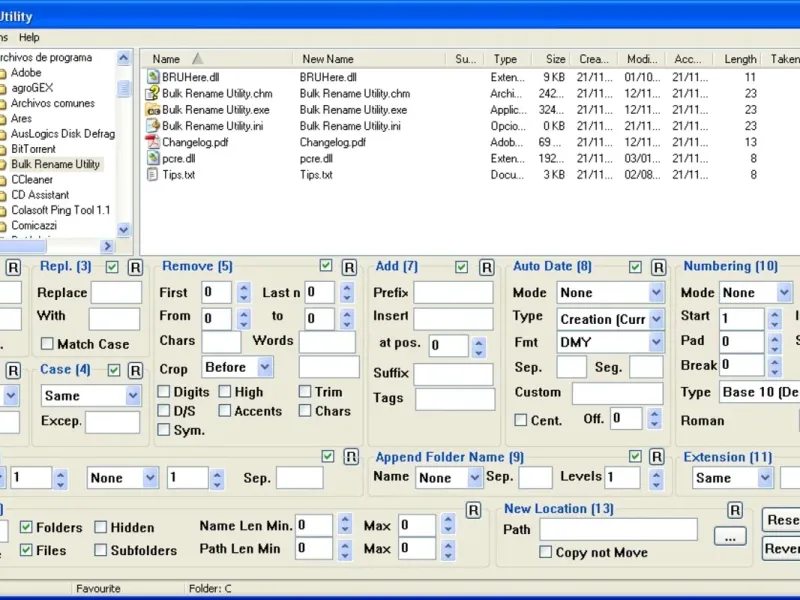Enable the Subfolders checkbox
This screenshot has width=800, height=600.
click(101, 550)
